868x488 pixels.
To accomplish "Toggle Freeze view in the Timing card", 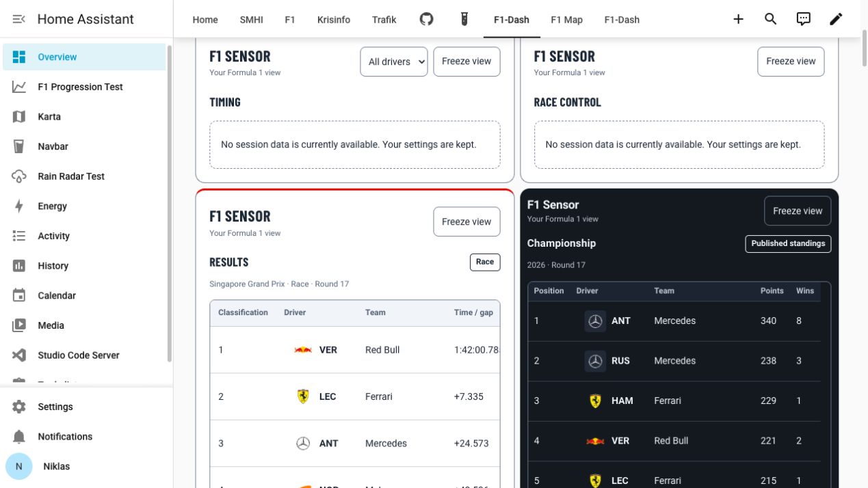I will (x=466, y=62).
